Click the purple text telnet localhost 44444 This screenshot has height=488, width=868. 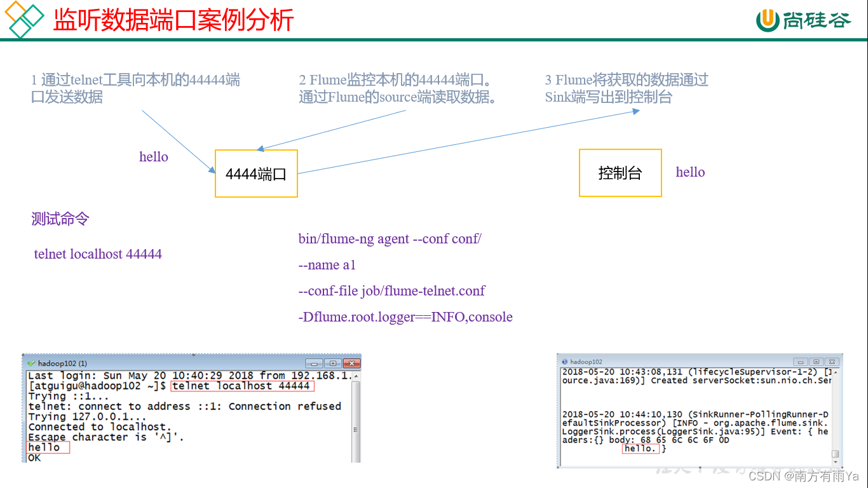click(x=98, y=254)
